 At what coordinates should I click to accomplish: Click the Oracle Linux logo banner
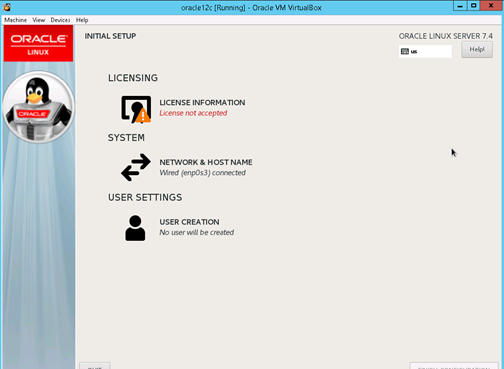tap(38, 44)
